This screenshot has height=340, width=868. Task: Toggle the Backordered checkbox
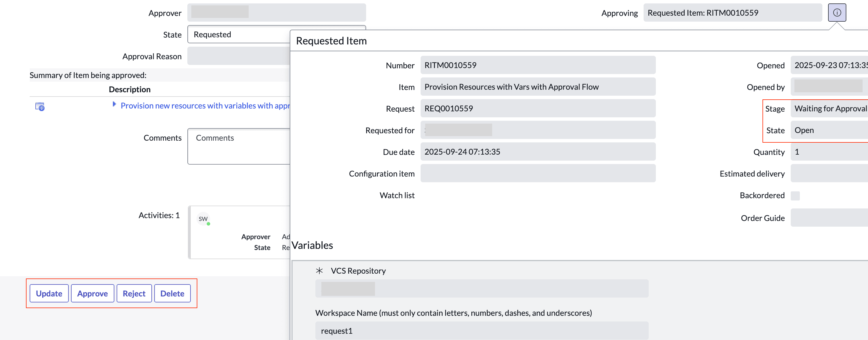tap(796, 195)
